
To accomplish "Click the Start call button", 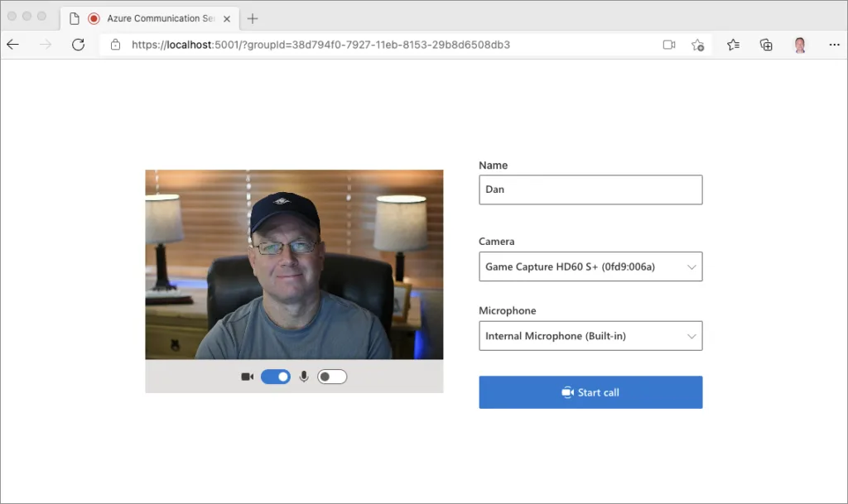I will click(590, 392).
